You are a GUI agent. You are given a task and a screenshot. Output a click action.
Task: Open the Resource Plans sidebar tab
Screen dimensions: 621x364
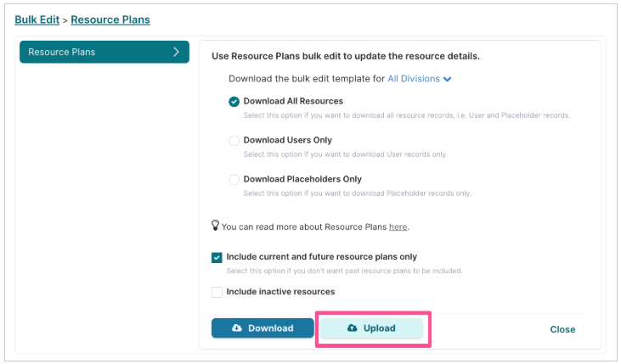click(x=104, y=52)
